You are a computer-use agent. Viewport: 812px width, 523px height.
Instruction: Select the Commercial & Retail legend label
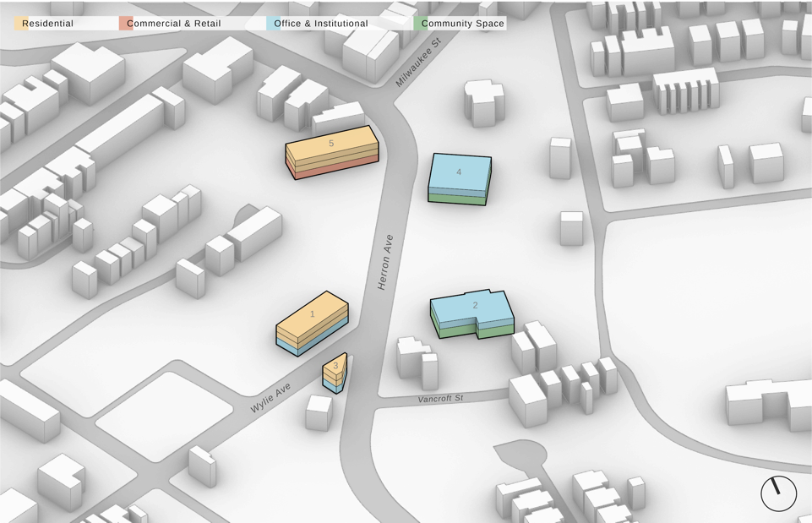click(x=174, y=24)
